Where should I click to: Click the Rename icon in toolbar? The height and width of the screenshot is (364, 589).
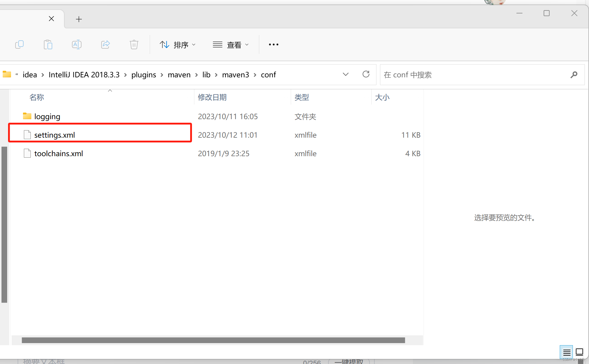[77, 45]
